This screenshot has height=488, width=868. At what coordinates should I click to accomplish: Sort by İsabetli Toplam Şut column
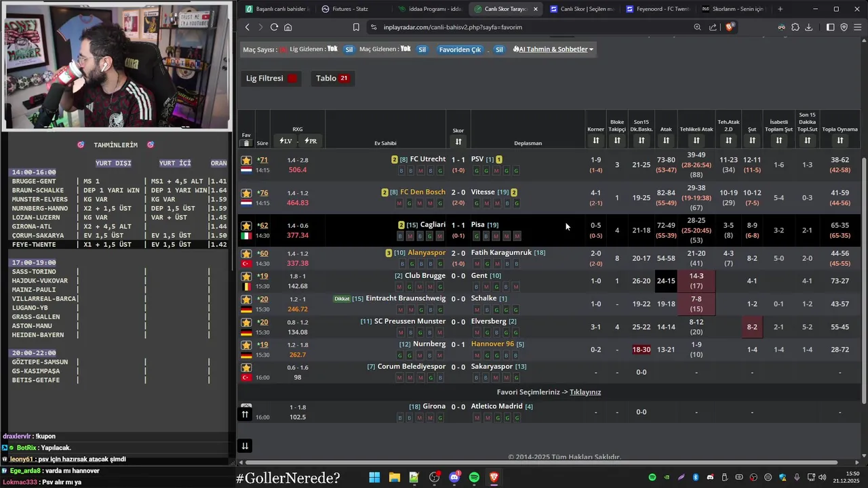point(779,140)
